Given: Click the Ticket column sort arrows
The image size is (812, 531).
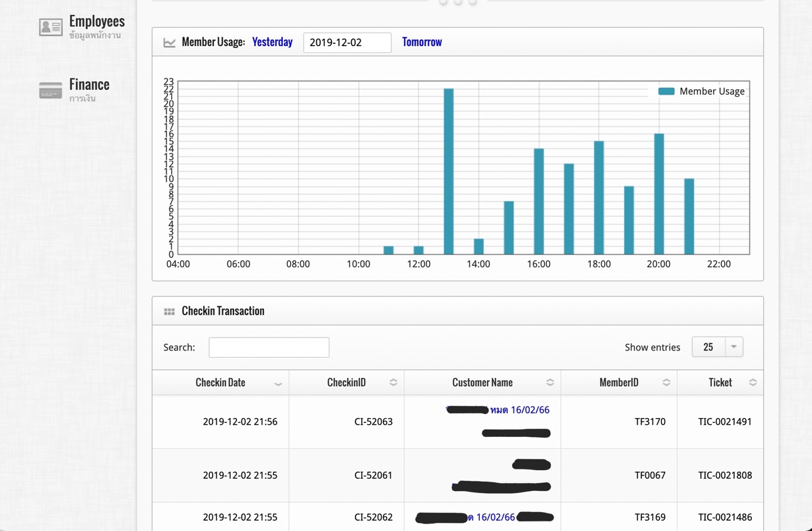Looking at the screenshot, I should click(x=752, y=383).
